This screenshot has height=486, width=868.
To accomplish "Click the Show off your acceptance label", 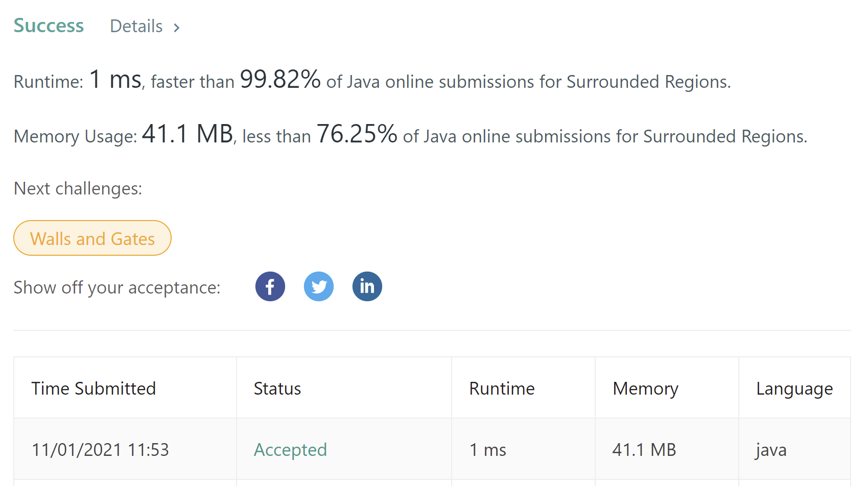I will coord(117,287).
